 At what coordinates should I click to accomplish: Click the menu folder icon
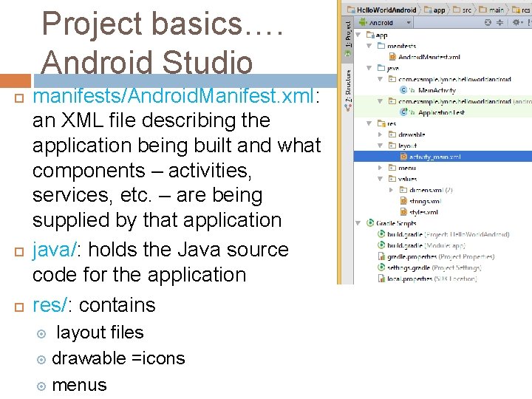click(x=392, y=168)
